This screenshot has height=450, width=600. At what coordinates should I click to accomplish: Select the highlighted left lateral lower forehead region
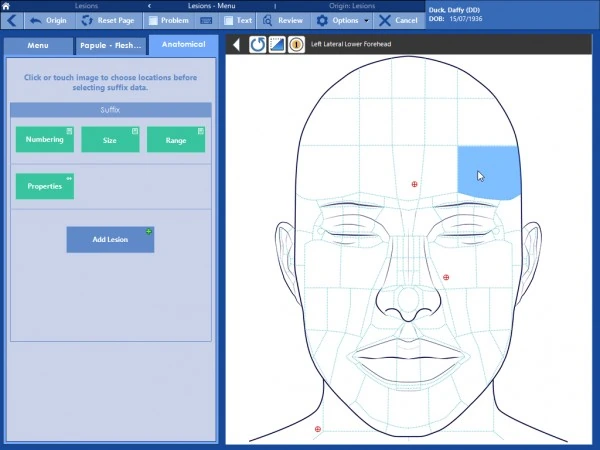pyautogui.click(x=488, y=172)
